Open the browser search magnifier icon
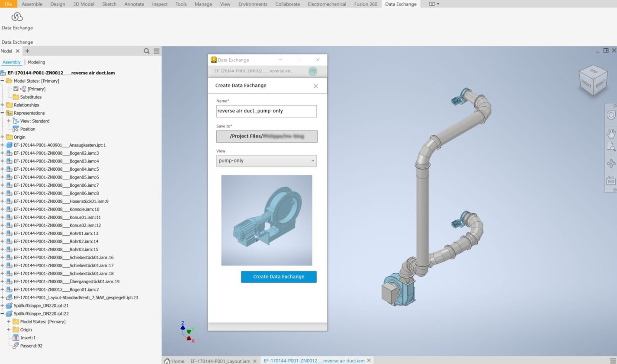Image resolution: width=617 pixels, height=364 pixels. coord(147,51)
